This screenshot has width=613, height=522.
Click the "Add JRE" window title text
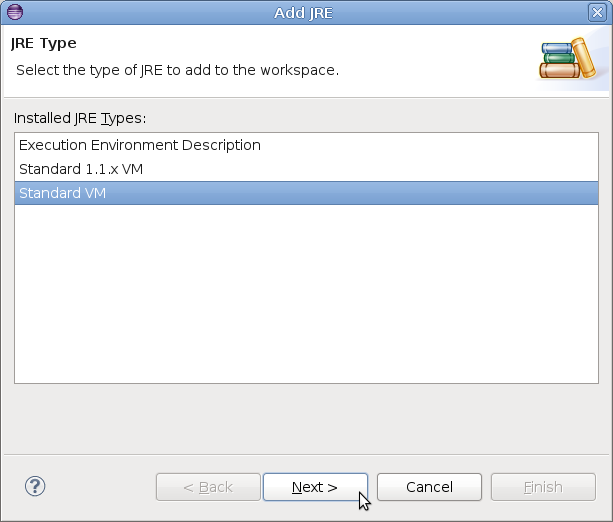click(306, 12)
